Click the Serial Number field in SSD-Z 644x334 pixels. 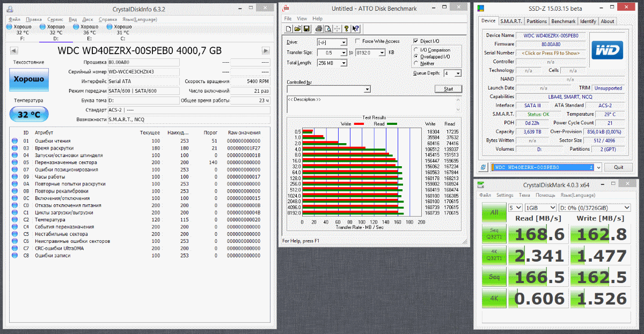(x=550, y=53)
